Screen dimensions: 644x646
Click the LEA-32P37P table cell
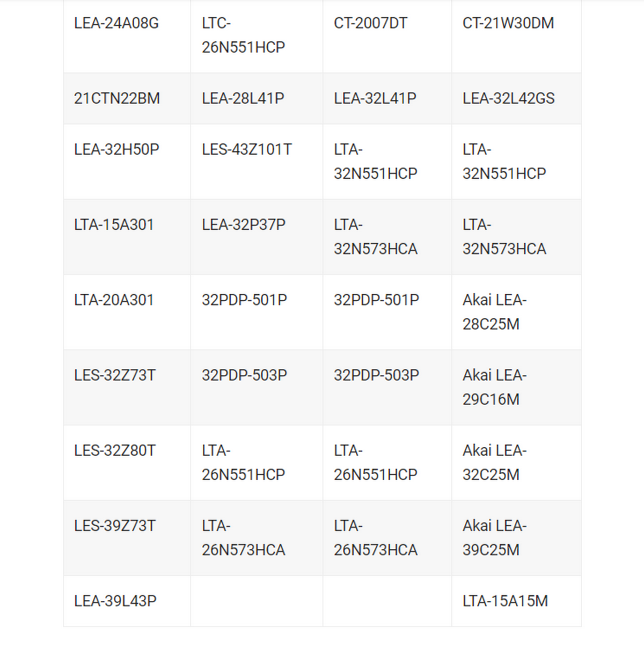tap(243, 225)
